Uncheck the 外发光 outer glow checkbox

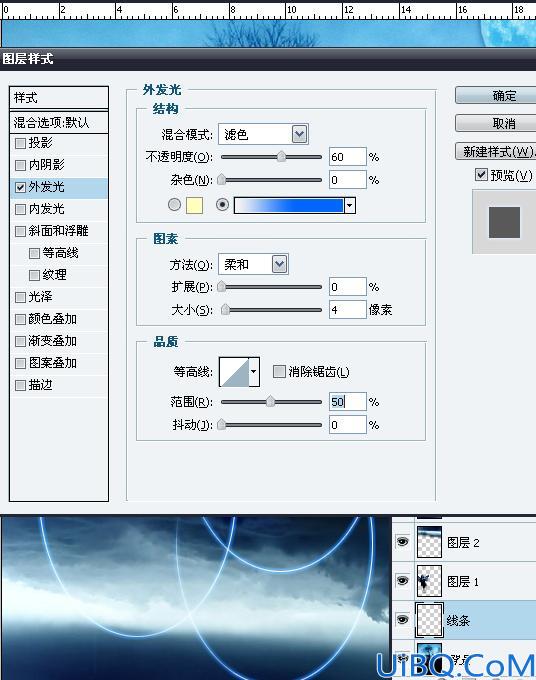point(20,187)
